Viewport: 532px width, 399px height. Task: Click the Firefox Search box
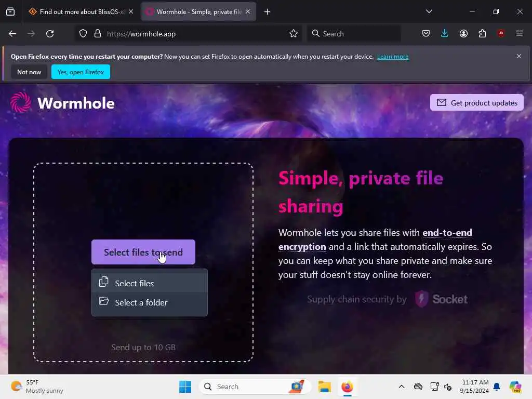[354, 34]
